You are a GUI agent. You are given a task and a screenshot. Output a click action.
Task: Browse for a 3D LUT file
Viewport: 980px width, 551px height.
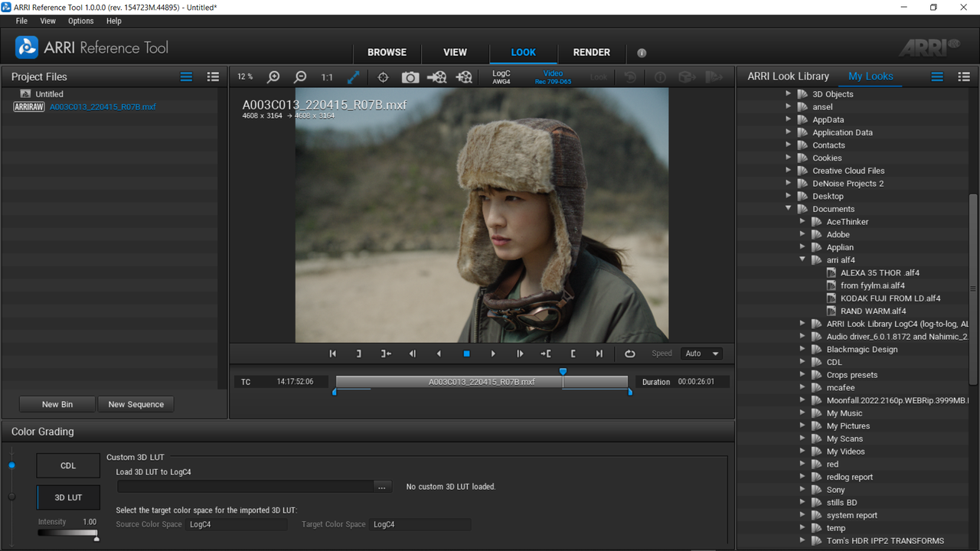coord(382,487)
